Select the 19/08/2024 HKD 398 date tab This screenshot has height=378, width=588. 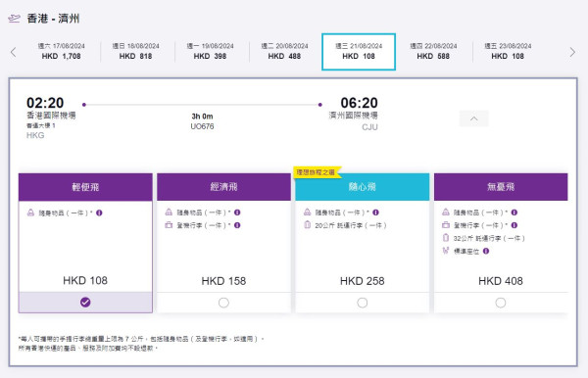[210, 51]
